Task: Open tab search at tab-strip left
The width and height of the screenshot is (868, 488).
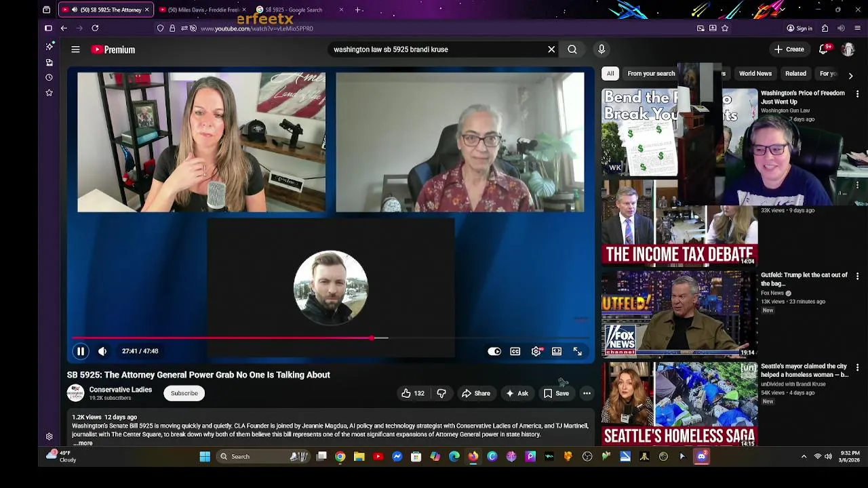Action: [x=46, y=9]
